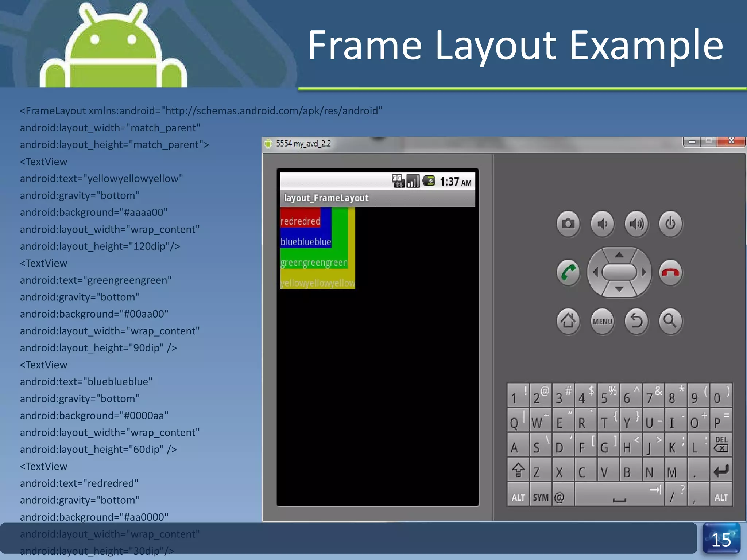
Task: Tap the emulator power button
Action: click(x=670, y=223)
